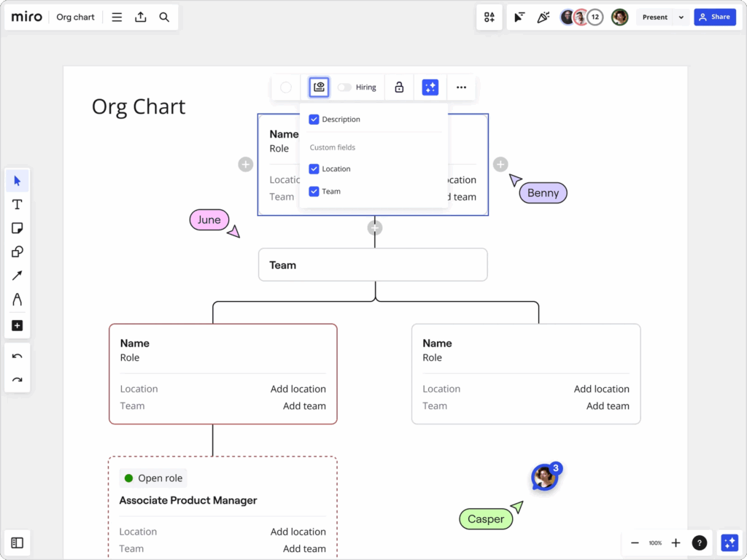Screen dimensions: 747x560
Task: Click the Miro logo
Action: [x=27, y=17]
